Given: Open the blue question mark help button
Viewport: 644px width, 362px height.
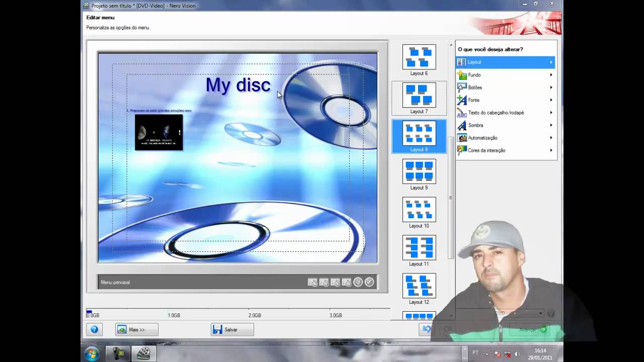Looking at the screenshot, I should pos(94,330).
